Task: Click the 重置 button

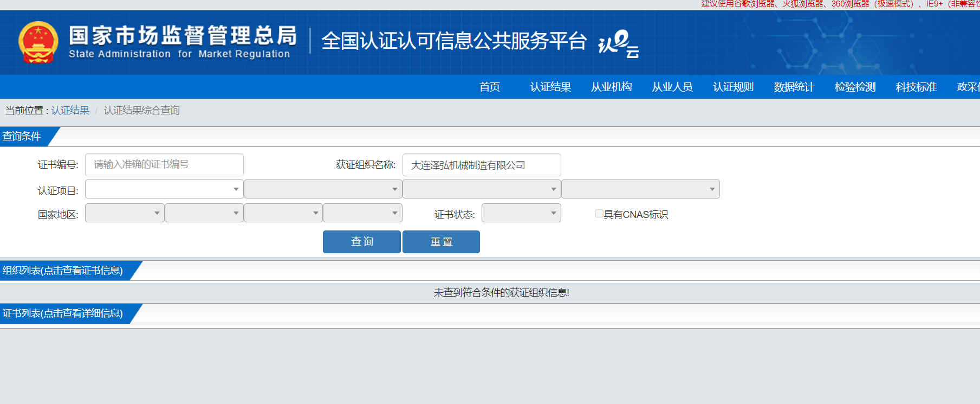Action: coord(441,242)
